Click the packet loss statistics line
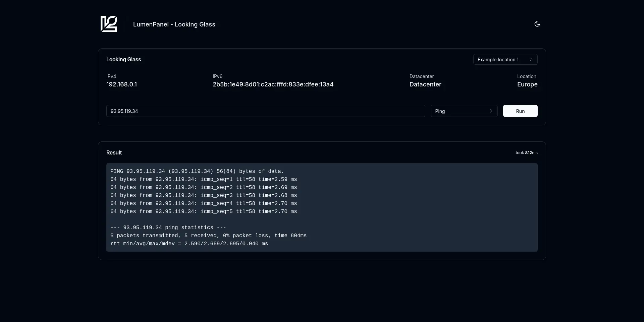644x322 pixels. [x=208, y=236]
